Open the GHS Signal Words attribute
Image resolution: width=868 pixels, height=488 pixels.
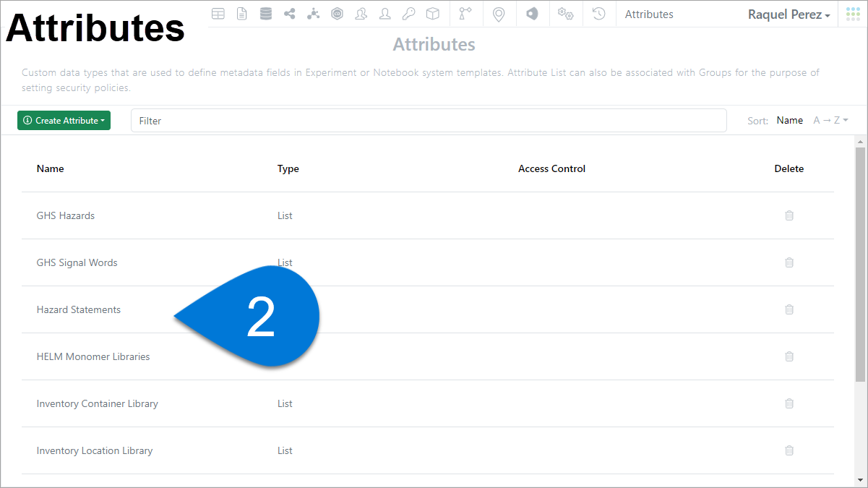click(77, 262)
